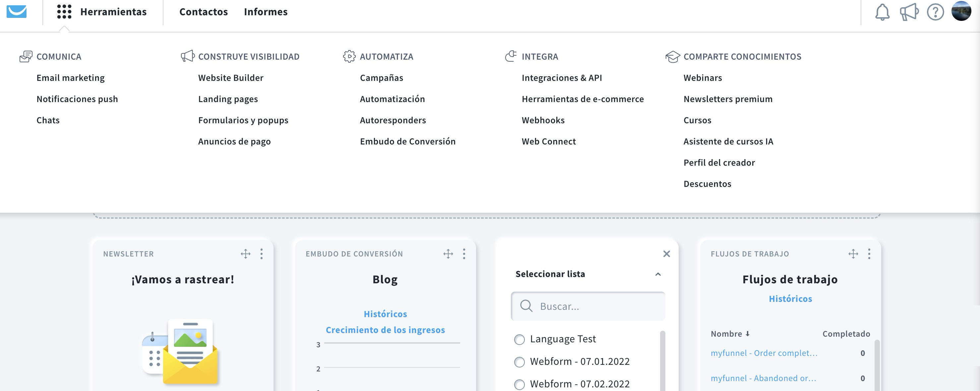Open Cursos
The image size is (980, 391).
[x=697, y=120]
